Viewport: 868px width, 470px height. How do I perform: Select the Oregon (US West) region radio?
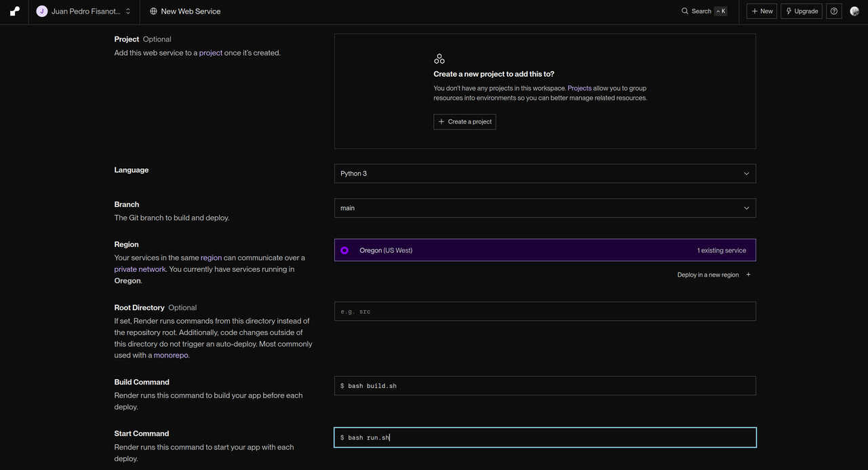(344, 250)
